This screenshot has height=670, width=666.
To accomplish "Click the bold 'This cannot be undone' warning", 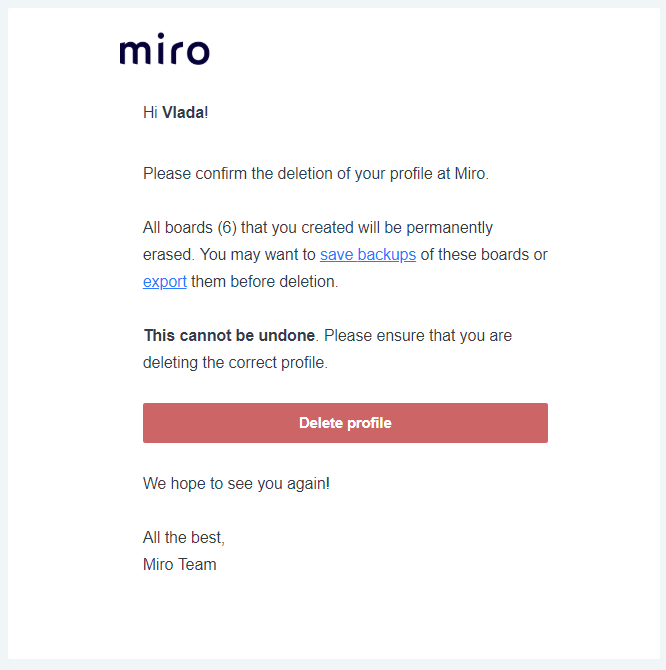I will (x=229, y=336).
